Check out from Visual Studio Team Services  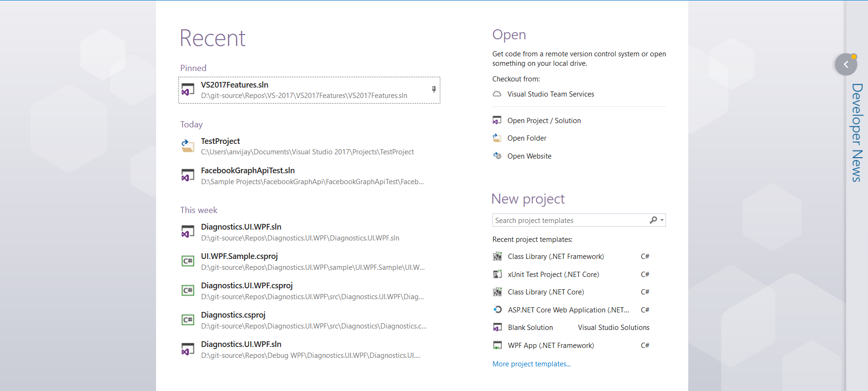click(x=551, y=94)
